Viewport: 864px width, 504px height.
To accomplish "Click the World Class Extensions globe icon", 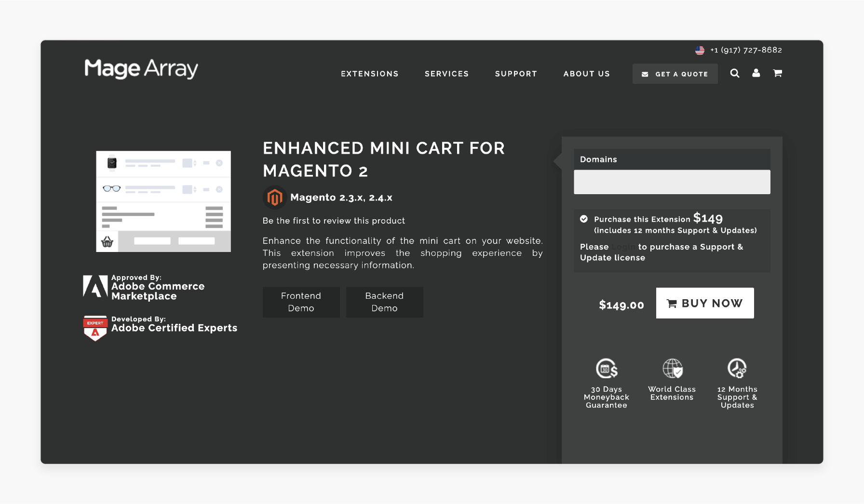I will (x=672, y=369).
